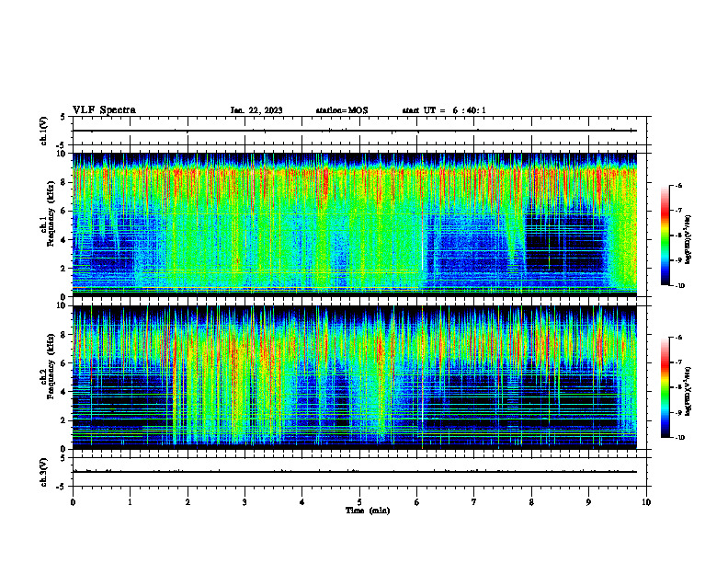The height and width of the screenshot is (563, 728).
Task: Click ch.1 colorbar tick label "-10"
Action: coord(680,286)
